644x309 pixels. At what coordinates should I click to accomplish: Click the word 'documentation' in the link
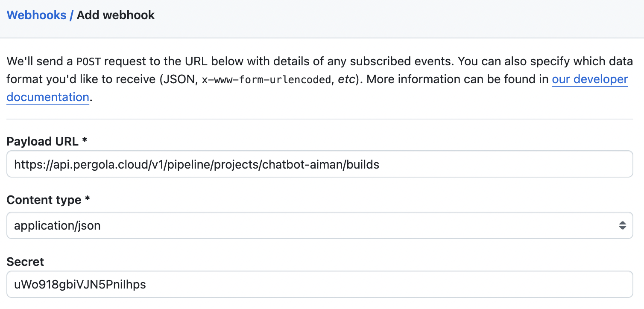pos(48,97)
